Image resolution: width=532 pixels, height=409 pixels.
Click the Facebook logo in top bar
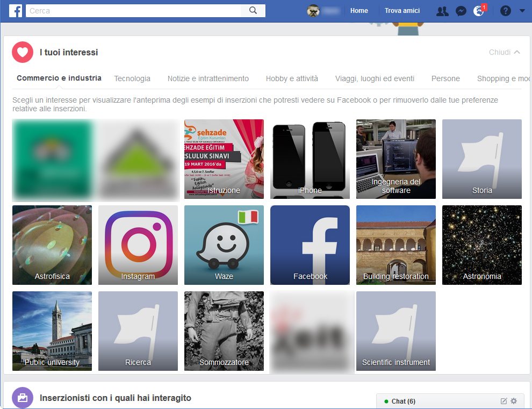16,11
